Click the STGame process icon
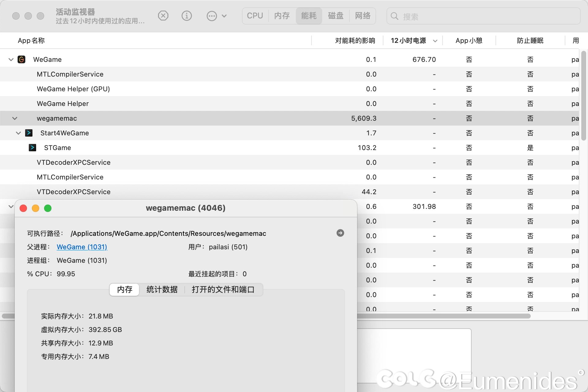 (x=32, y=148)
